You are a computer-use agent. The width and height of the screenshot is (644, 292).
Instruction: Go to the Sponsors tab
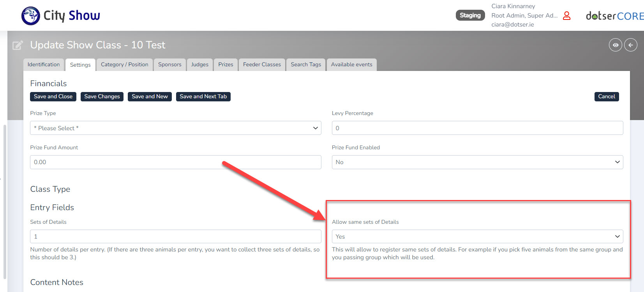tap(169, 65)
